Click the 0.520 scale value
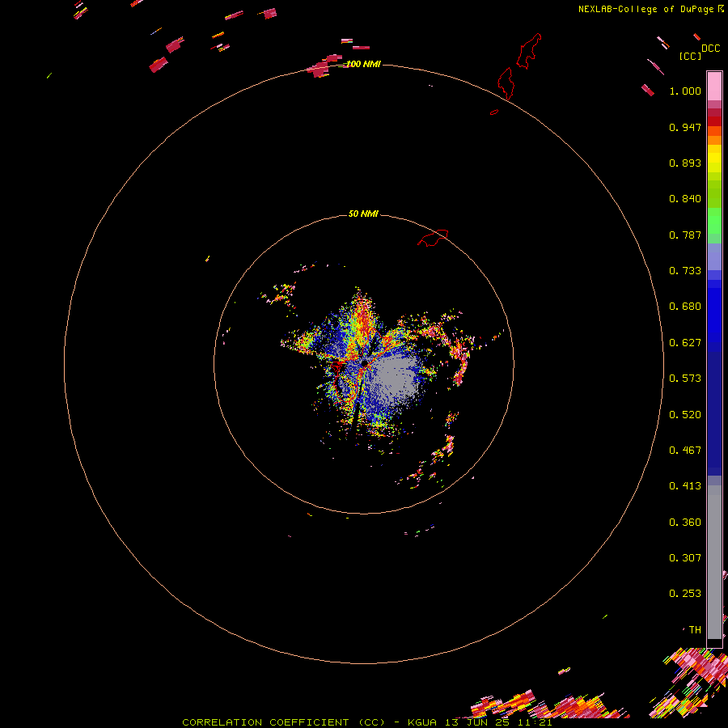The image size is (728, 728). click(685, 415)
